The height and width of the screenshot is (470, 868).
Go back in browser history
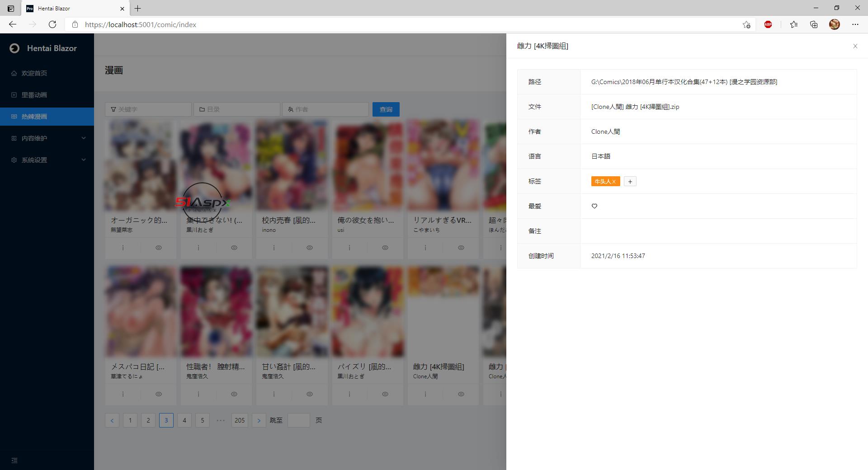point(13,24)
